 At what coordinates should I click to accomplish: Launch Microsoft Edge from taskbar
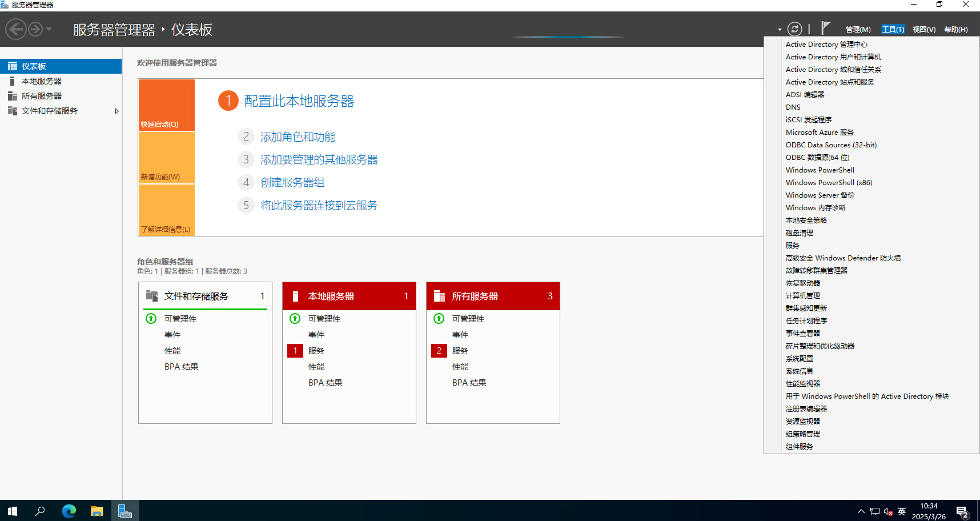[x=69, y=511]
